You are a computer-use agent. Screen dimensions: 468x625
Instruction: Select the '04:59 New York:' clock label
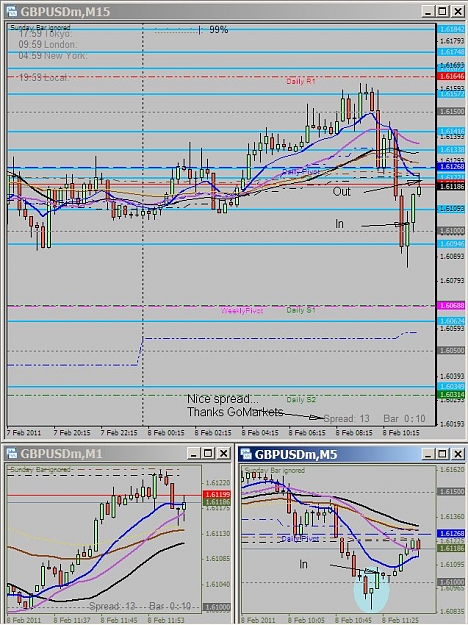click(53, 55)
